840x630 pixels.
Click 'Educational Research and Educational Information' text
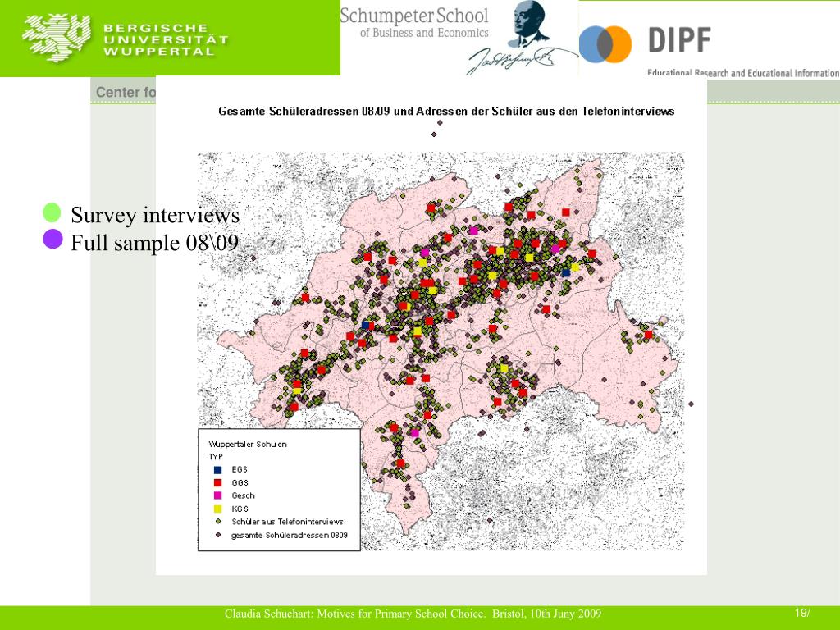pyautogui.click(x=743, y=73)
